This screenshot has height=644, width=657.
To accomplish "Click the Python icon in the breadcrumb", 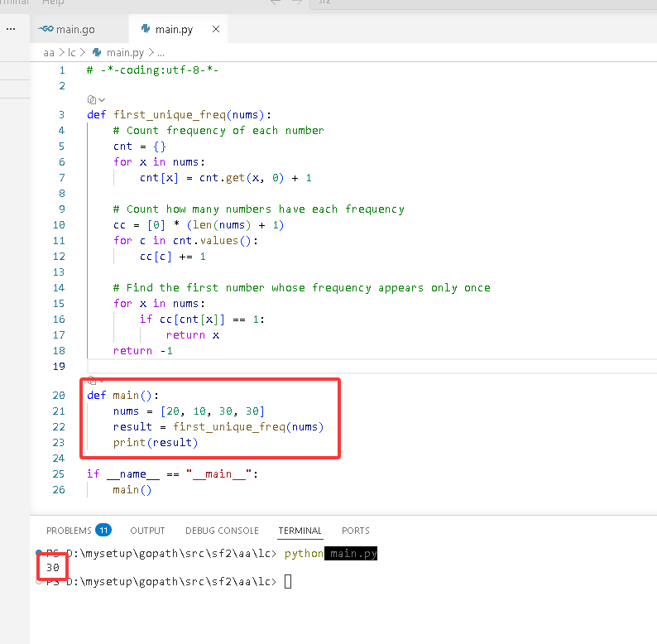I will pos(96,52).
